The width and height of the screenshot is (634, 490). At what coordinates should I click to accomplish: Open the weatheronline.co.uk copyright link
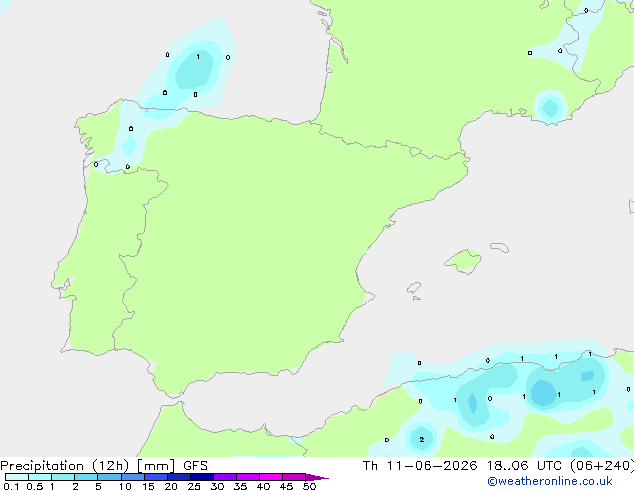pyautogui.click(x=550, y=481)
